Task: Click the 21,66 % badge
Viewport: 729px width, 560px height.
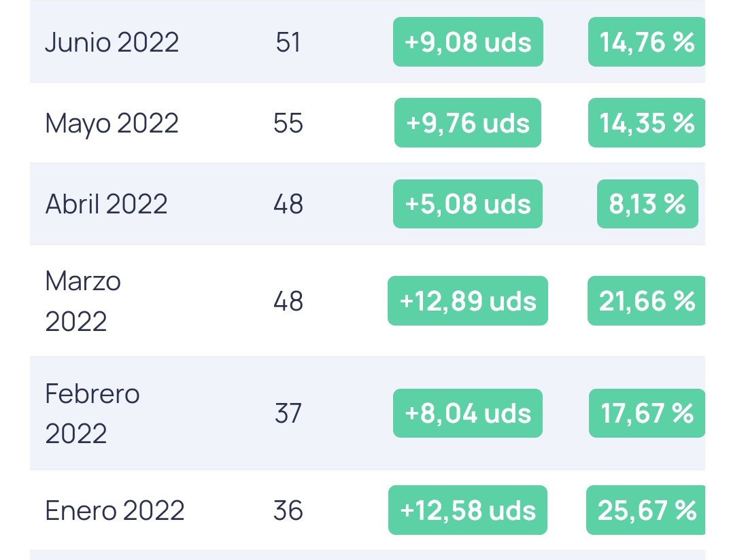Action: point(647,300)
